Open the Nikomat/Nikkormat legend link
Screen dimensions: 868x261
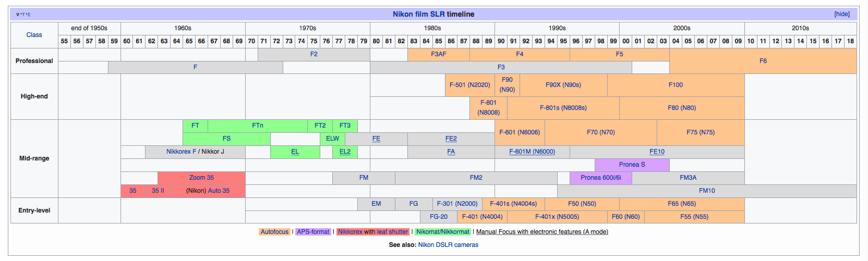click(x=442, y=232)
